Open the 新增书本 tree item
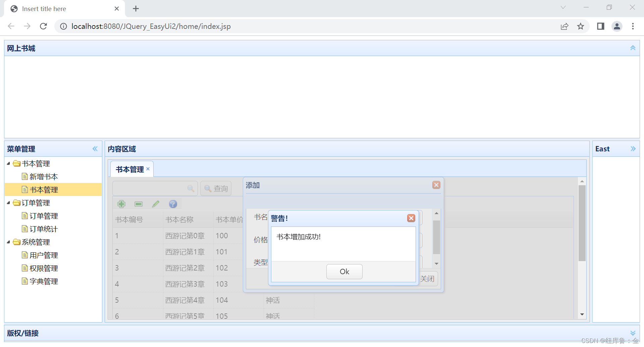The height and width of the screenshot is (347, 644). [x=44, y=177]
